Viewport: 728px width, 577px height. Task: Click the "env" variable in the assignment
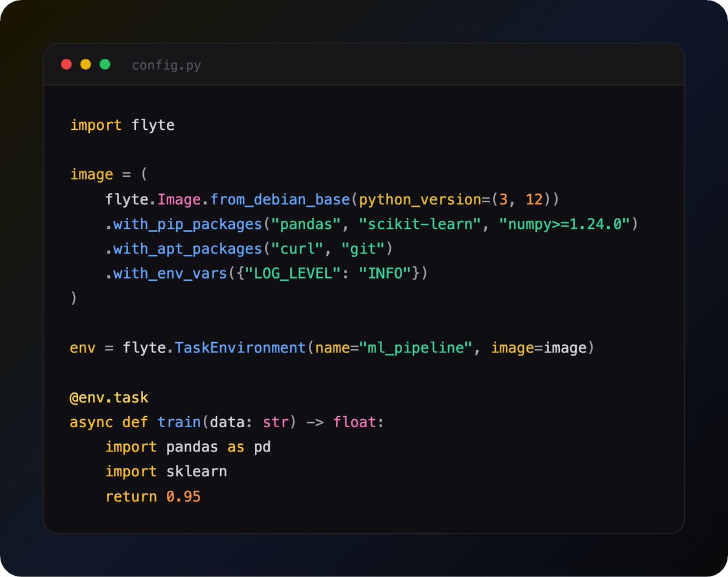(x=83, y=348)
